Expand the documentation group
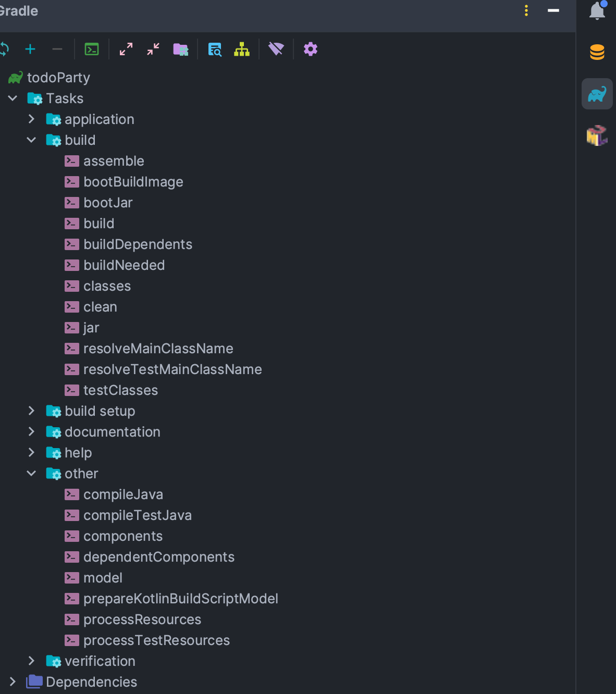Viewport: 616px width, 694px height. pyautogui.click(x=31, y=432)
